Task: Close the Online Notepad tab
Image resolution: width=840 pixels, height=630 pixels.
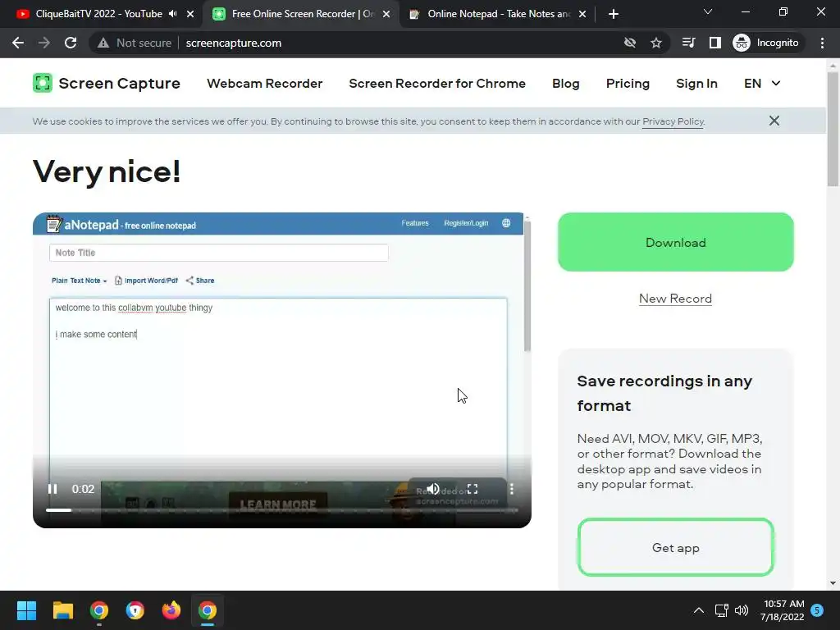Action: point(582,14)
